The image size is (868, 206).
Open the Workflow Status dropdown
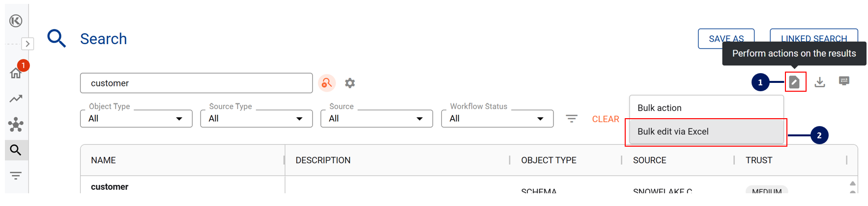pos(497,119)
